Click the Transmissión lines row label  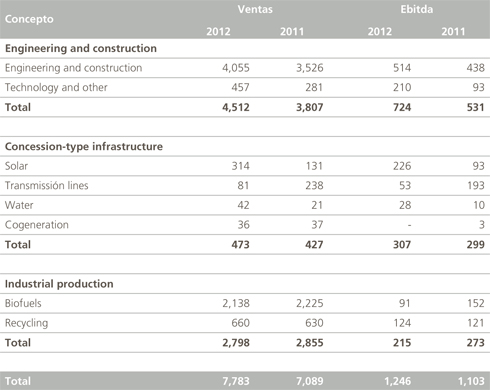46,185
